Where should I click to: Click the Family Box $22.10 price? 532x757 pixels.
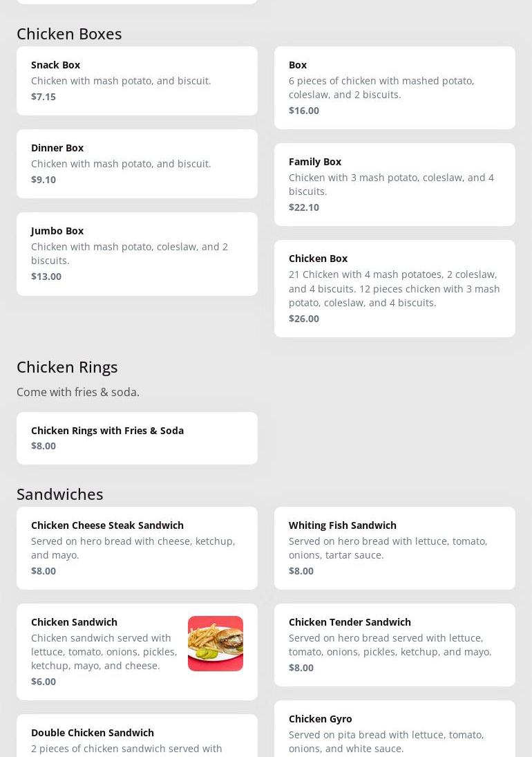(x=304, y=207)
